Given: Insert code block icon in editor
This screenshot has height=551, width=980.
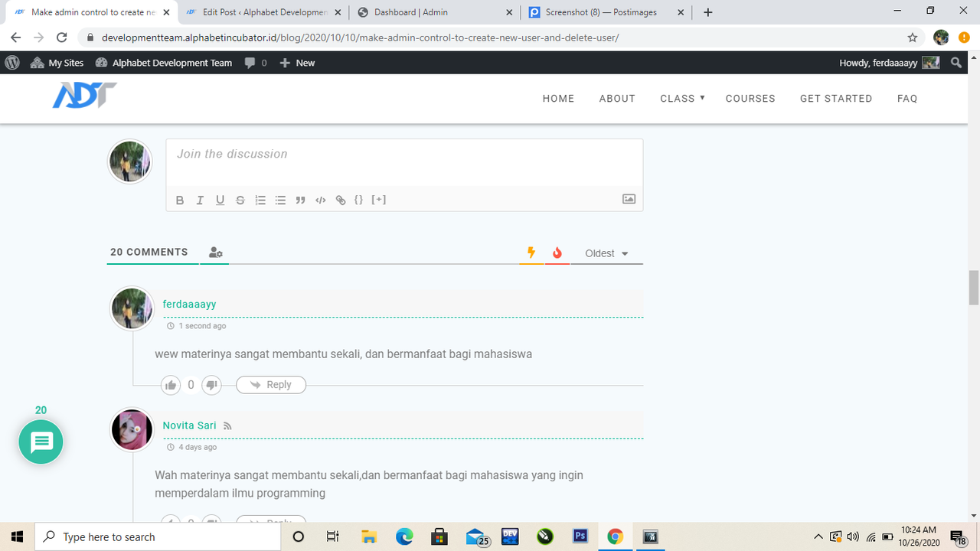Looking at the screenshot, I should 321,200.
